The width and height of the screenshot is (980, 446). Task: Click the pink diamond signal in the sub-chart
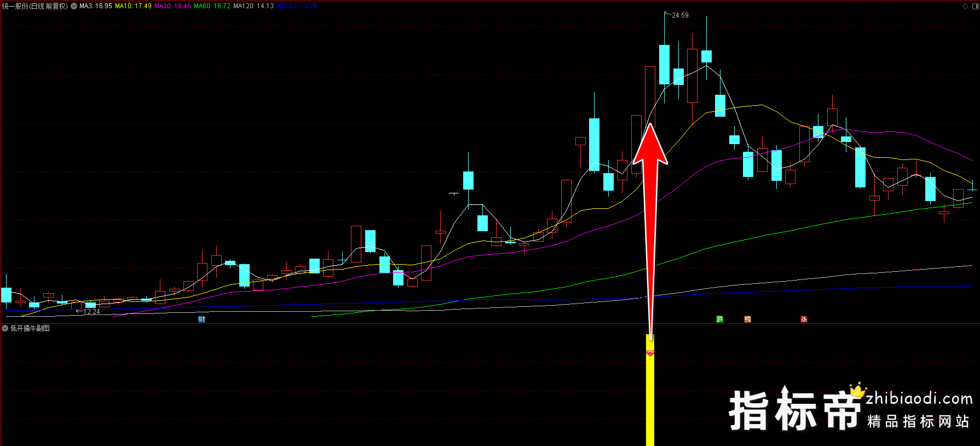tap(650, 353)
